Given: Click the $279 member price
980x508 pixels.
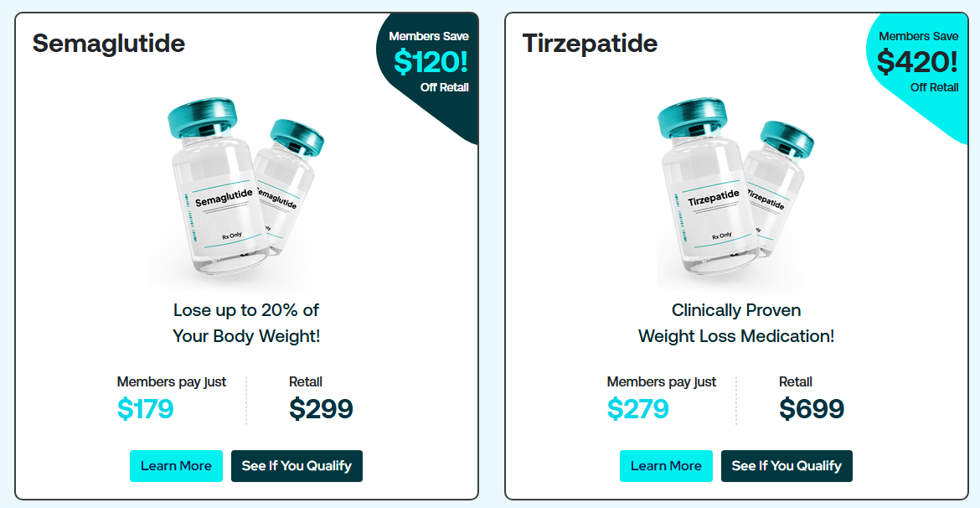Looking at the screenshot, I should point(637,409).
